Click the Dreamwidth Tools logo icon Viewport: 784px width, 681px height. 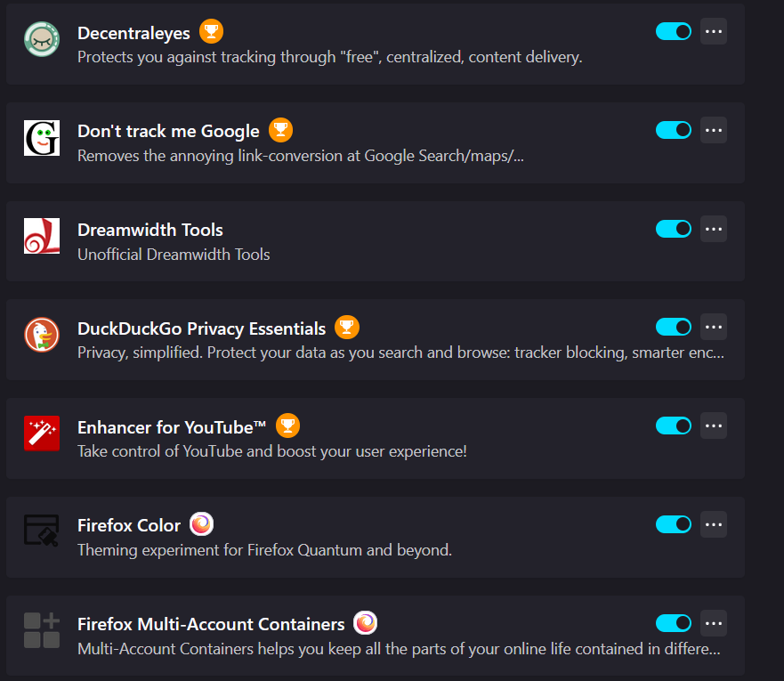(42, 236)
